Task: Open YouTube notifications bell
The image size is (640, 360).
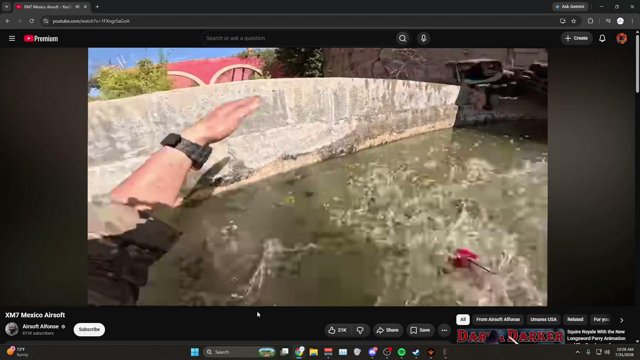Action: (x=602, y=38)
